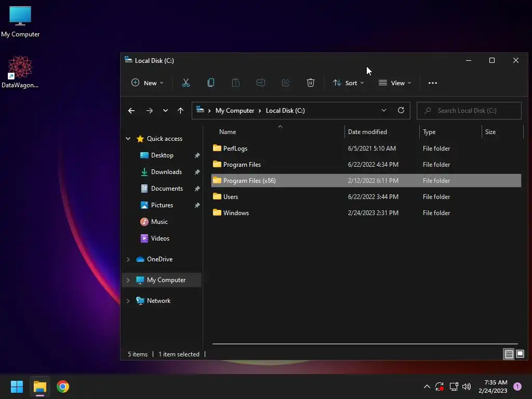
Task: Open the See more ellipsis menu
Action: [433, 83]
